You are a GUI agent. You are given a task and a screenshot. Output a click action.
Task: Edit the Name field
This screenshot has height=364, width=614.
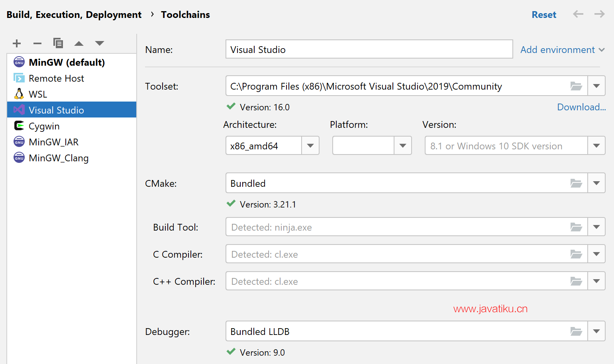369,49
